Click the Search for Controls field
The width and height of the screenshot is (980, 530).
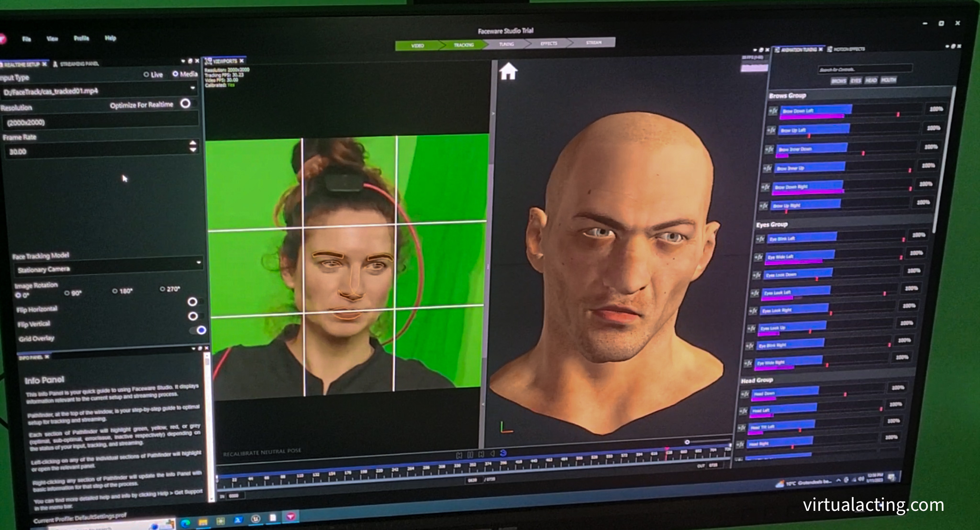[865, 69]
